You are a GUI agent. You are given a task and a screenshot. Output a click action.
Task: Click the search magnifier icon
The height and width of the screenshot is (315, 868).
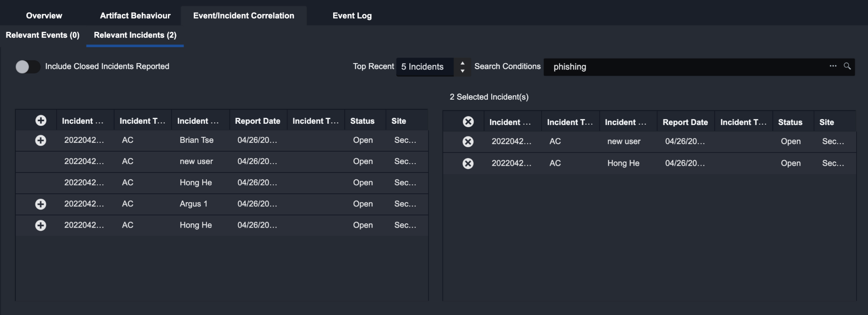tap(847, 66)
